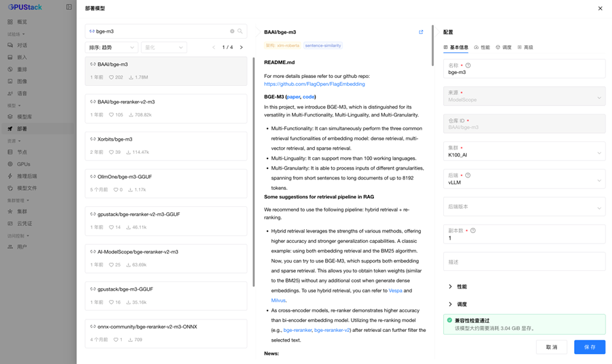Open the FlagEmbedding GitHub link

(314, 84)
